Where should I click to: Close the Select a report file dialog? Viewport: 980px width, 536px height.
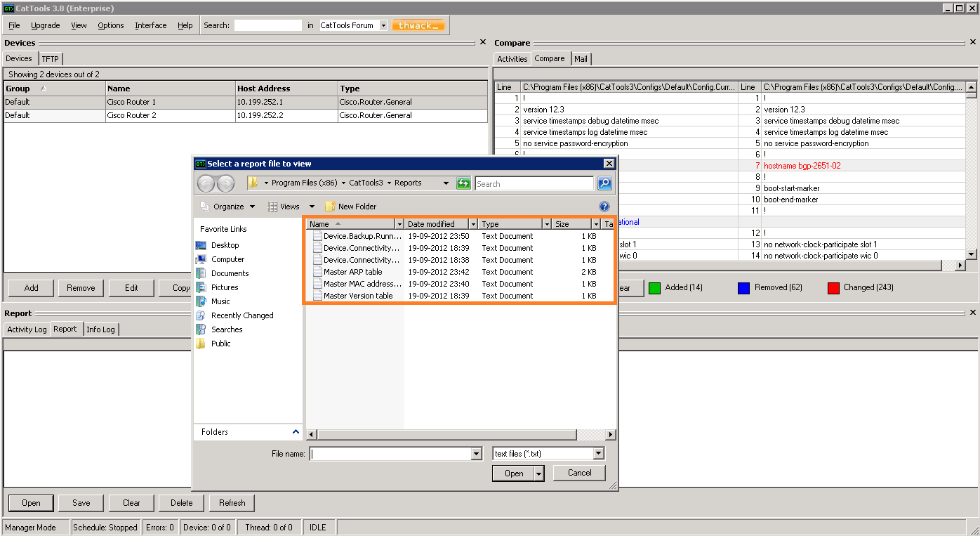[609, 163]
